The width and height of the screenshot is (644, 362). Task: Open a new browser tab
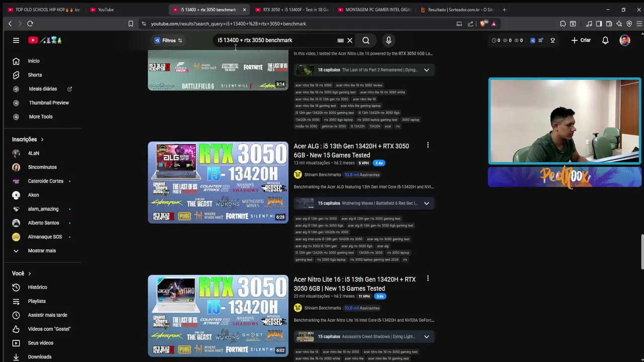(504, 10)
